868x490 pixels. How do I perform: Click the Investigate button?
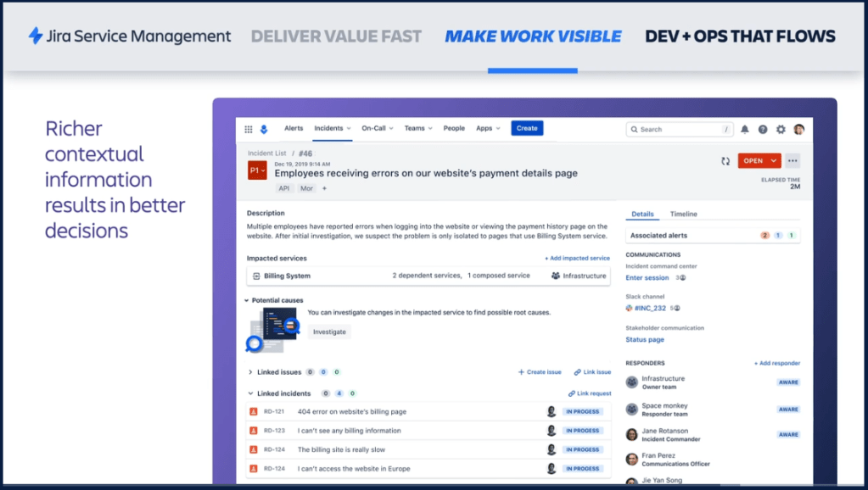[329, 331]
